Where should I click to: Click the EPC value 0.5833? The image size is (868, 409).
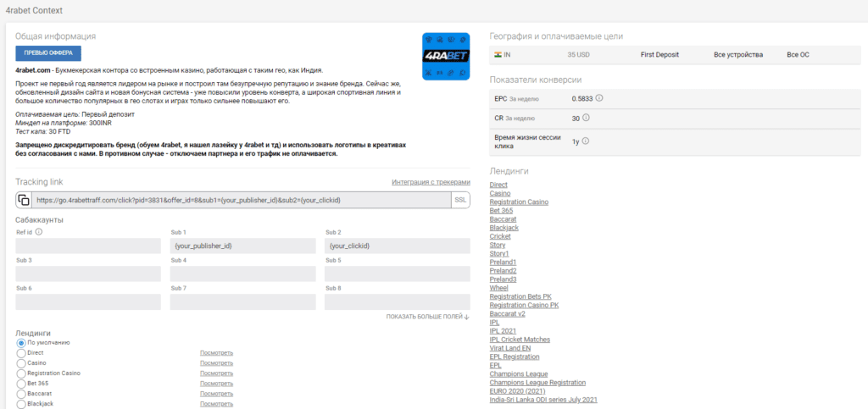(x=582, y=98)
